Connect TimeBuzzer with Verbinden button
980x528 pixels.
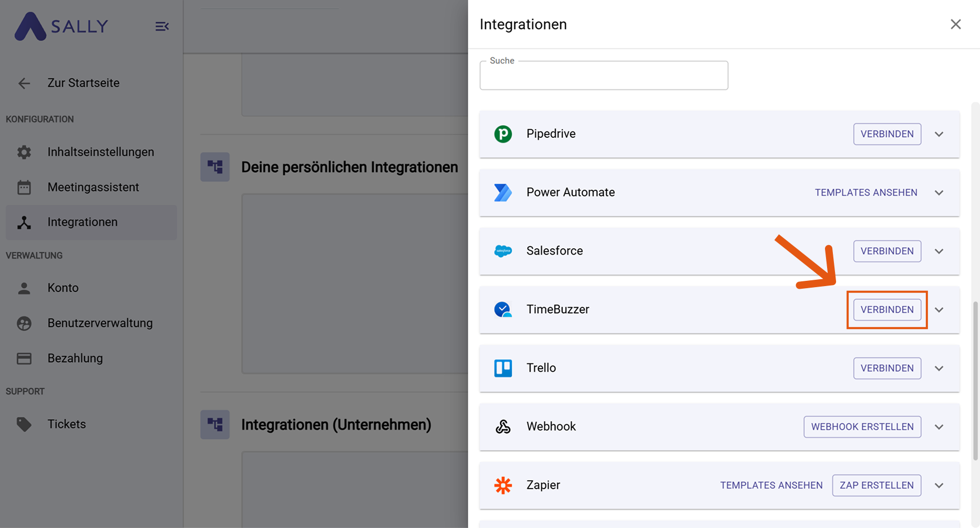[887, 310]
